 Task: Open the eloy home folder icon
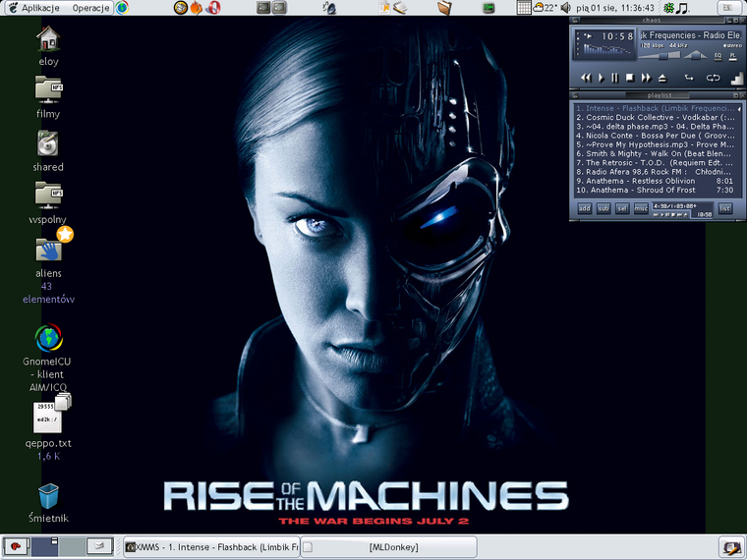click(x=48, y=39)
